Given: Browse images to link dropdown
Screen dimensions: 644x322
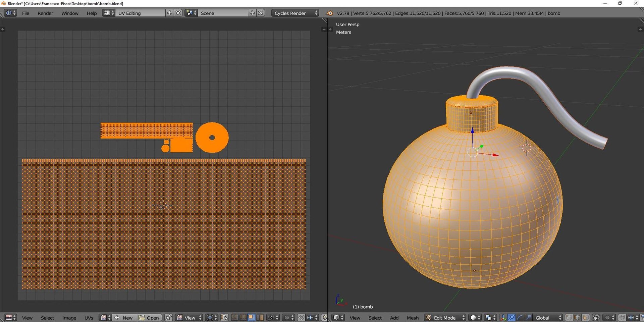Looking at the screenshot, I should [106, 318].
